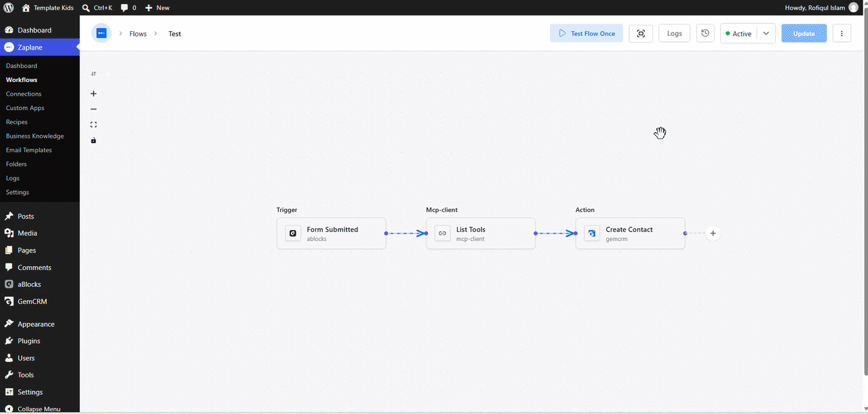This screenshot has width=868, height=414.
Task: Expand the dropdown chevron next to Active
Action: pyautogui.click(x=766, y=33)
